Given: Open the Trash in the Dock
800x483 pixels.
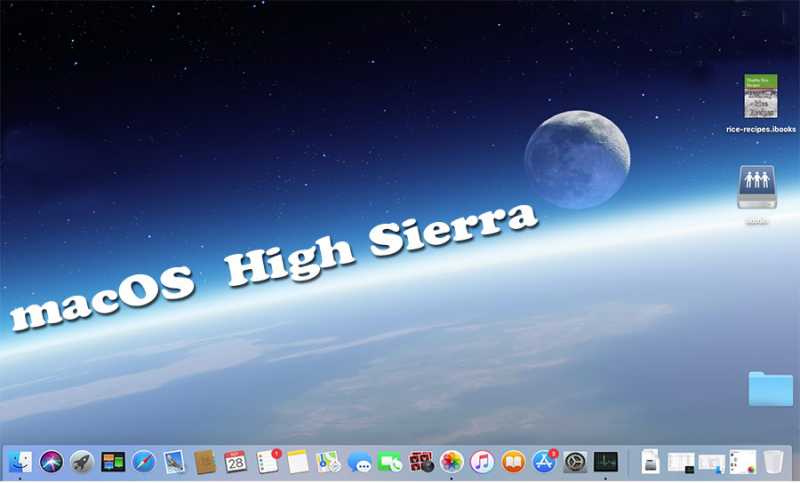Looking at the screenshot, I should pyautogui.click(x=773, y=462).
